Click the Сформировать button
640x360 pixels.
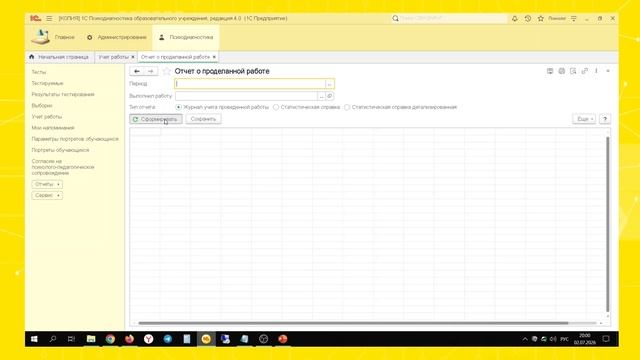coord(156,119)
